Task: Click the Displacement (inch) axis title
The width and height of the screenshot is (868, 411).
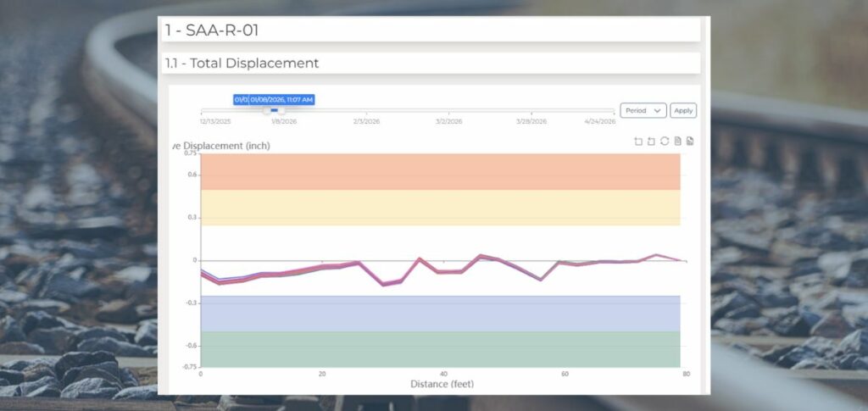Action: tap(220, 146)
